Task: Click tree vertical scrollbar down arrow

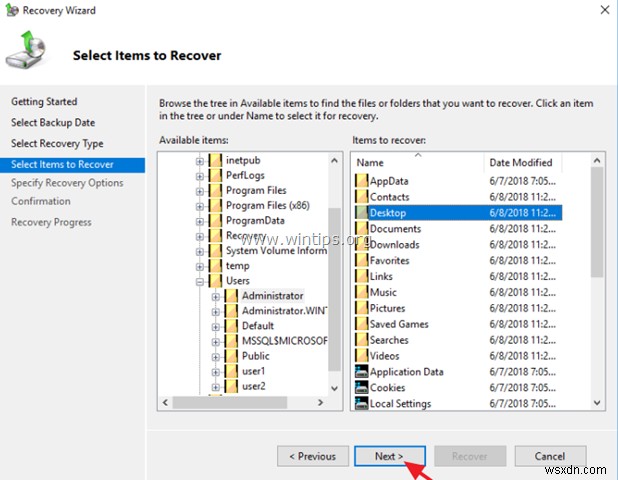Action: (x=334, y=388)
